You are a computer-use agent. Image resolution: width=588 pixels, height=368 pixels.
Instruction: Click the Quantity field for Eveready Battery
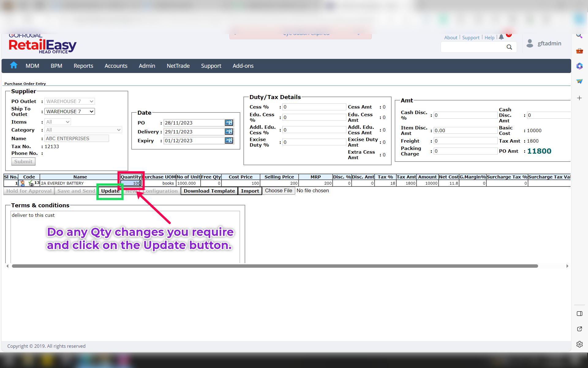point(131,183)
